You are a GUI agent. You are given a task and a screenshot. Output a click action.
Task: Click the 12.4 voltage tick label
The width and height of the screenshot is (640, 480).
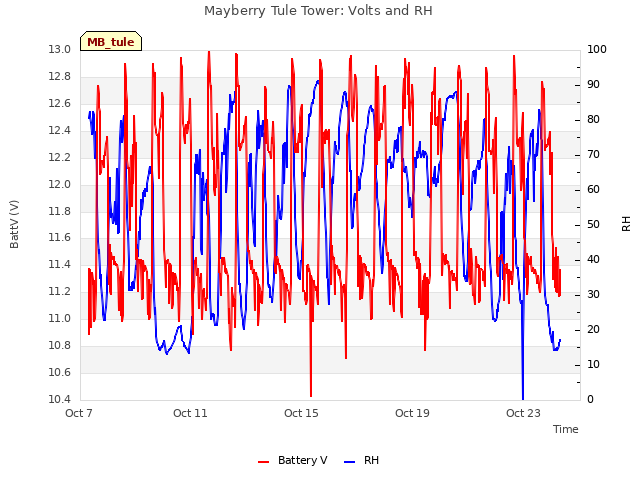pos(60,130)
